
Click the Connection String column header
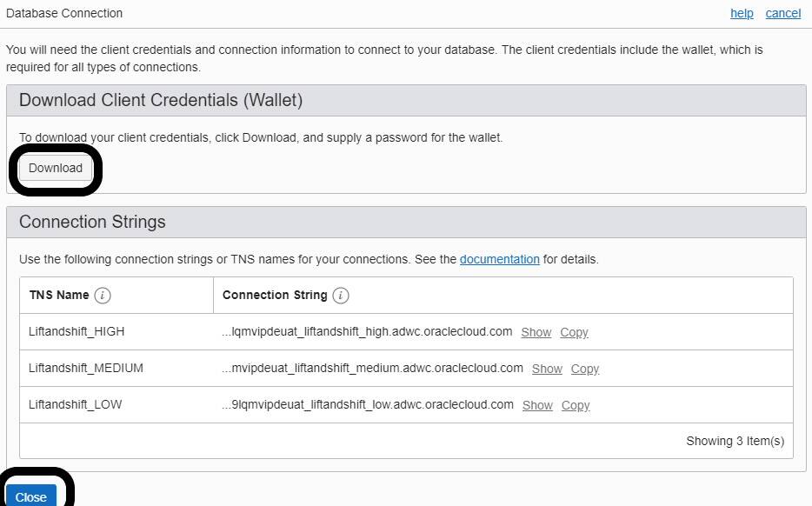(x=274, y=295)
